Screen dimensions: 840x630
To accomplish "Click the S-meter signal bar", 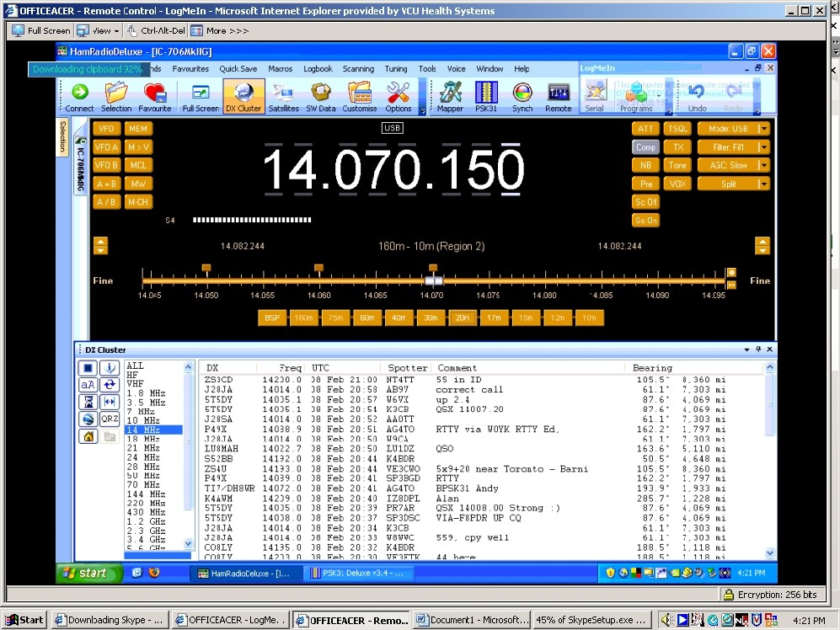I will (x=252, y=220).
